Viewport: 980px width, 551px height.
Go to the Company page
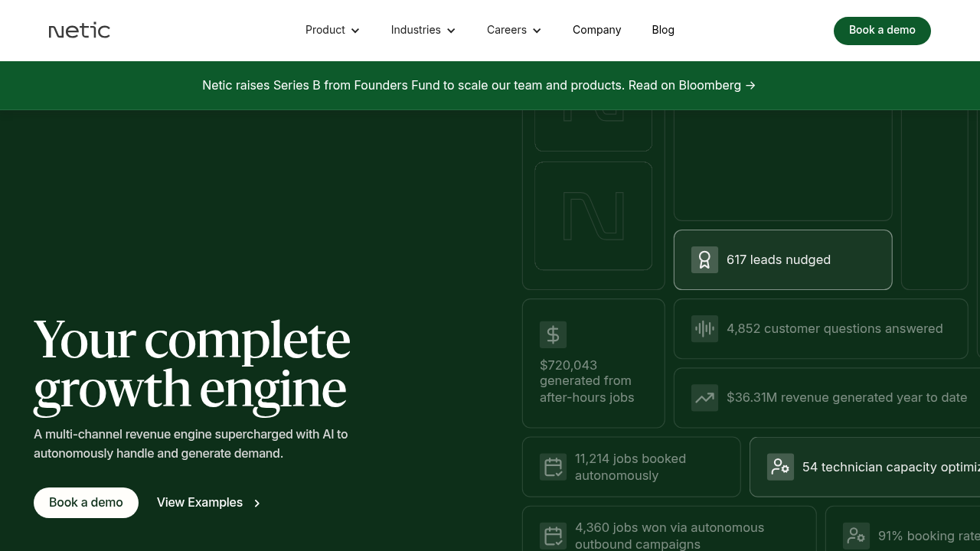[x=596, y=30]
